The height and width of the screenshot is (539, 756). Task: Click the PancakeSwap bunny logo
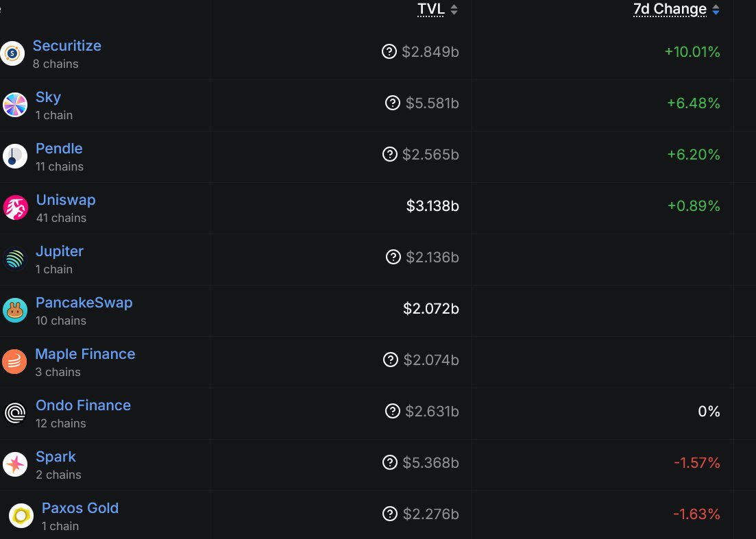click(15, 310)
